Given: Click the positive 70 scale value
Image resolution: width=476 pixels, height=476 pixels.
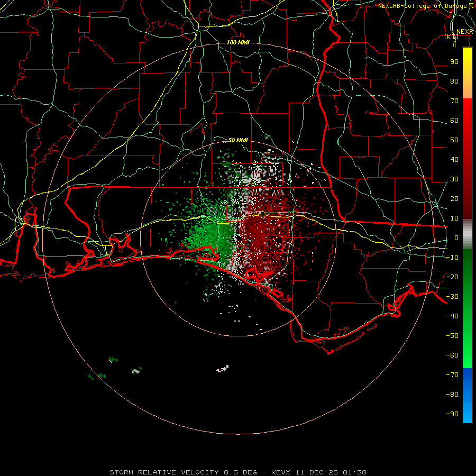Looking at the screenshot, I should point(454,101).
